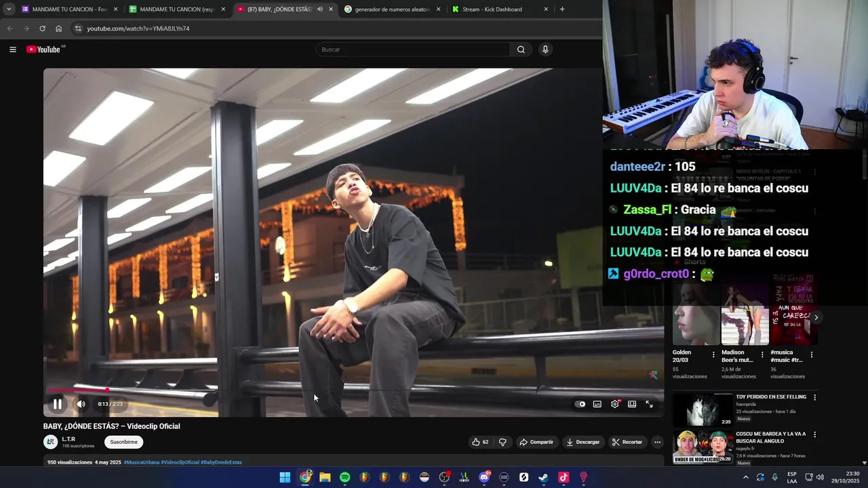
Task: Open the TOY PERDIDO EN ESE FELLING video thumbnail
Action: [703, 409]
